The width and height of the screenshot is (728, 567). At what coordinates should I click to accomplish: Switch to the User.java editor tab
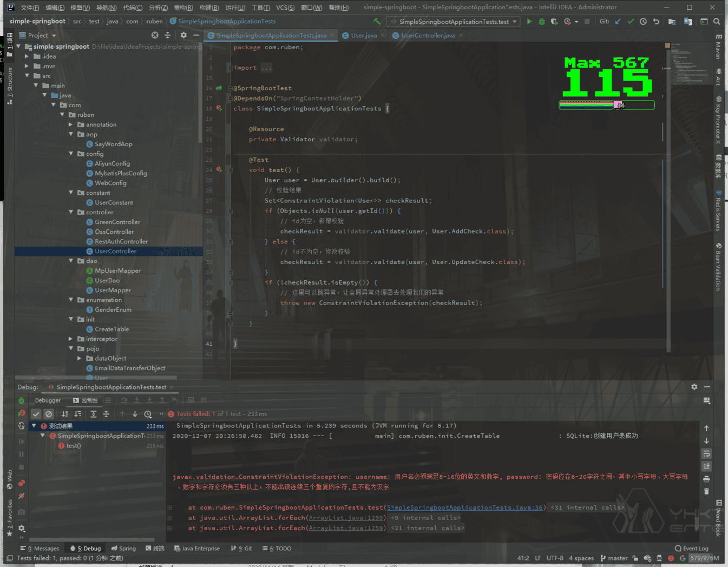tap(363, 35)
